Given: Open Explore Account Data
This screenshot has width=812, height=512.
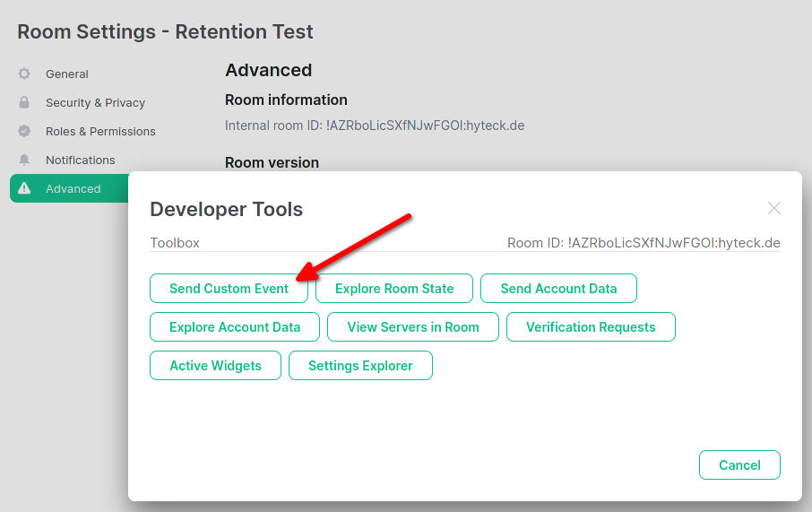Looking at the screenshot, I should [x=235, y=327].
